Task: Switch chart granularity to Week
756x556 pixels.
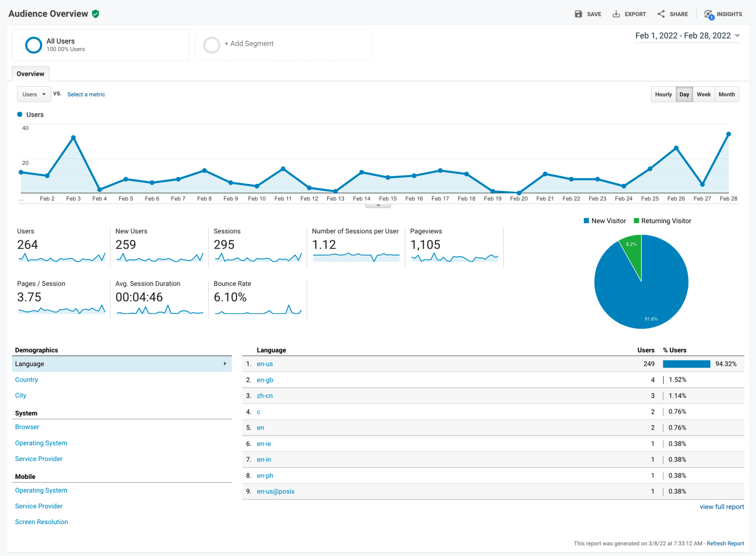Action: tap(703, 94)
